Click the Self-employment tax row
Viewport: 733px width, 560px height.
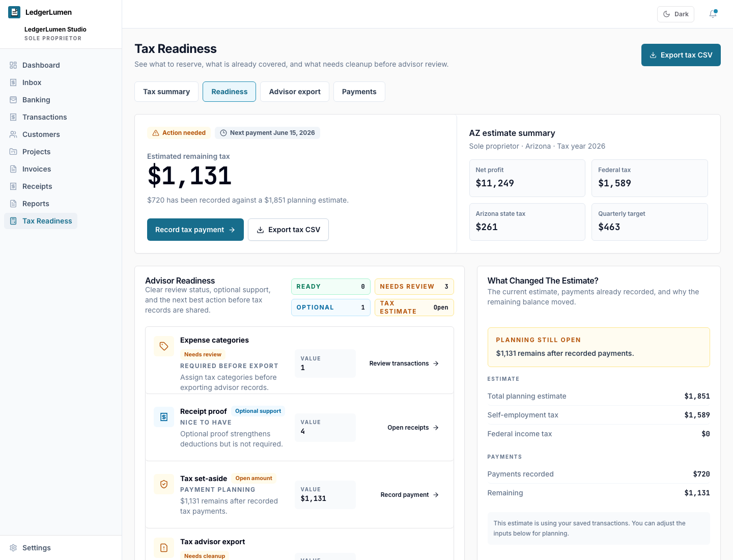click(599, 415)
